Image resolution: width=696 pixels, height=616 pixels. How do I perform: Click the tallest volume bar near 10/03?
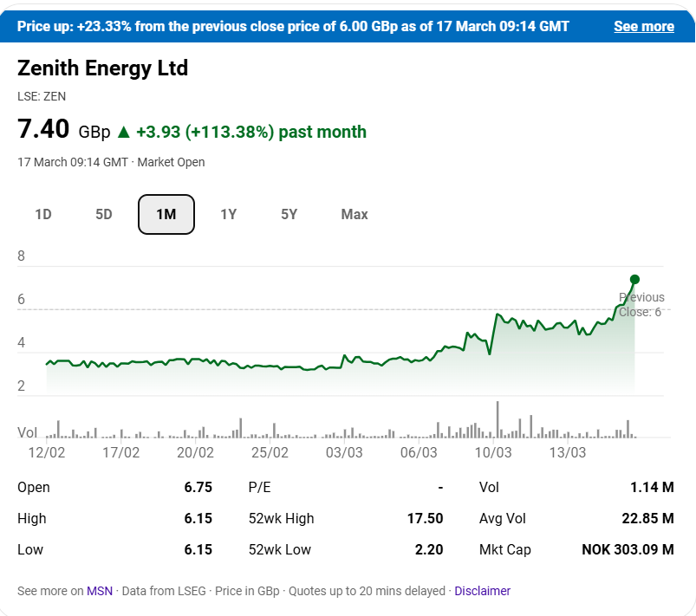[498, 420]
